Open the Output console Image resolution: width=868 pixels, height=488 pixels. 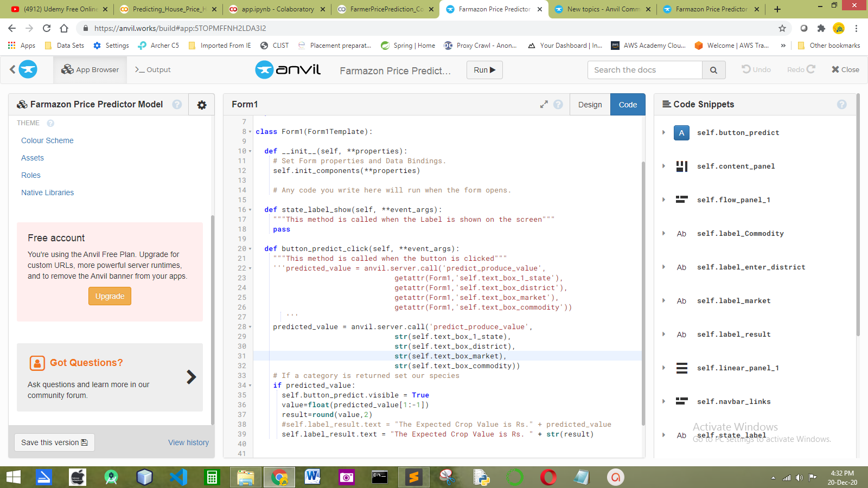click(152, 69)
